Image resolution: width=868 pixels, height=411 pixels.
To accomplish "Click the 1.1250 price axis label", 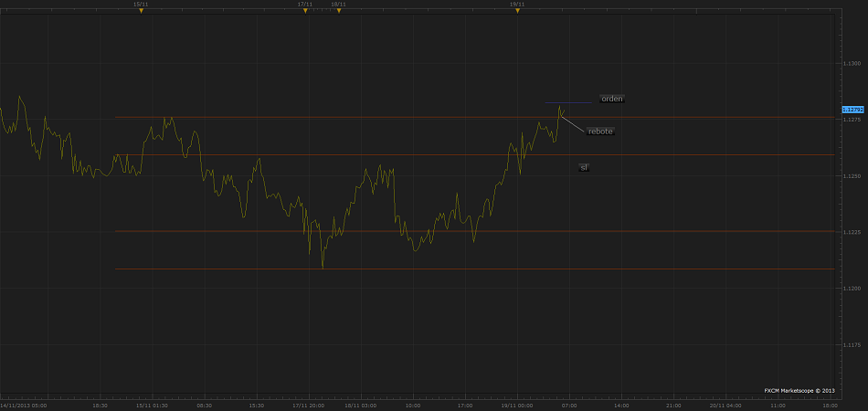I will (x=852, y=175).
